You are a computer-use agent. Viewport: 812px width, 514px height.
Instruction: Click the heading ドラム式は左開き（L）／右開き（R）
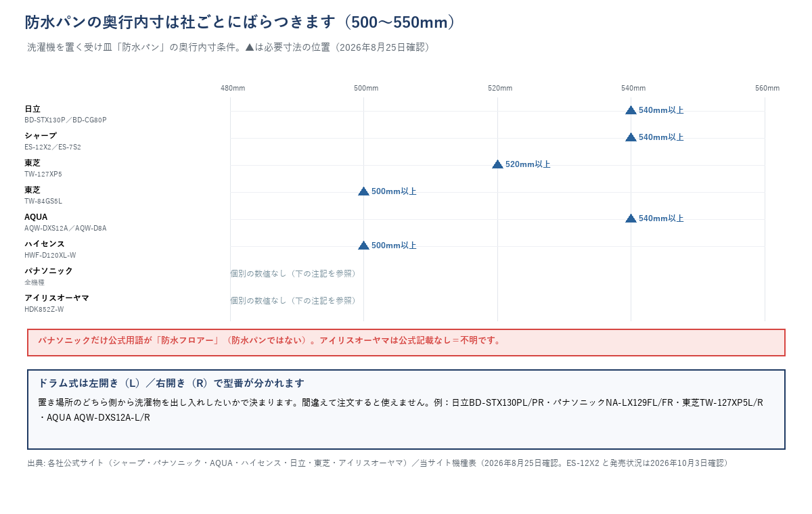(171, 383)
